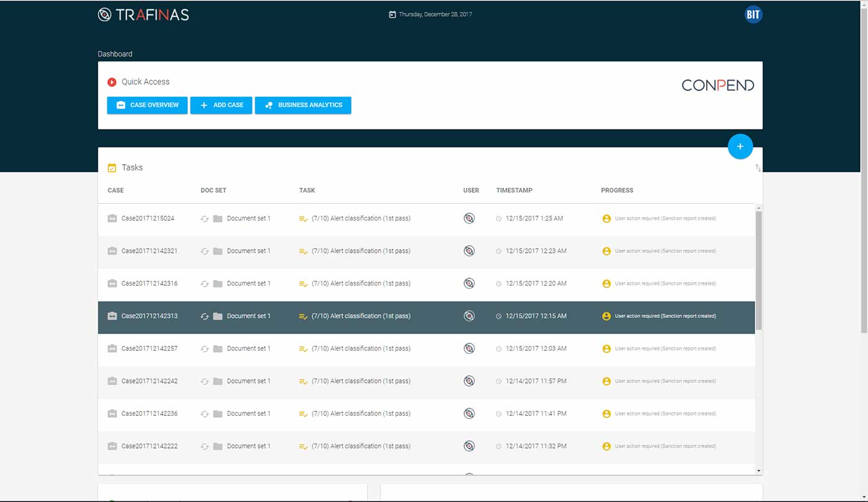Viewport: 868px width, 502px height.
Task: Sort by the PROGRESS column header
Action: click(x=617, y=190)
